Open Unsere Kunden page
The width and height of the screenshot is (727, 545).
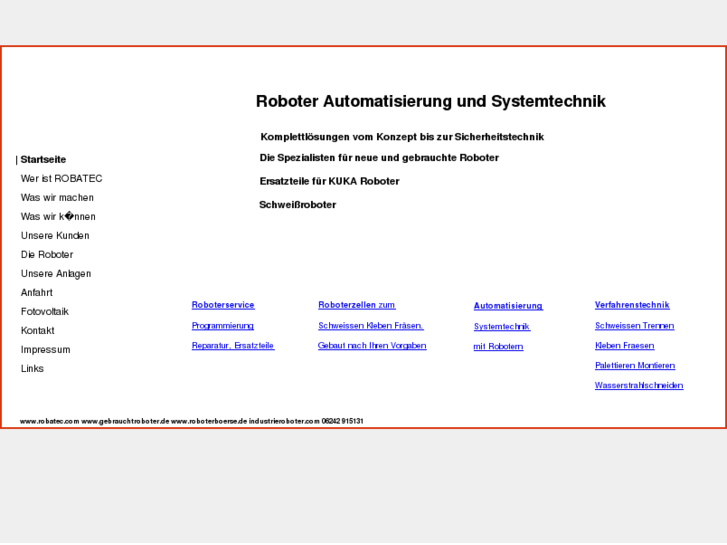[x=55, y=236]
